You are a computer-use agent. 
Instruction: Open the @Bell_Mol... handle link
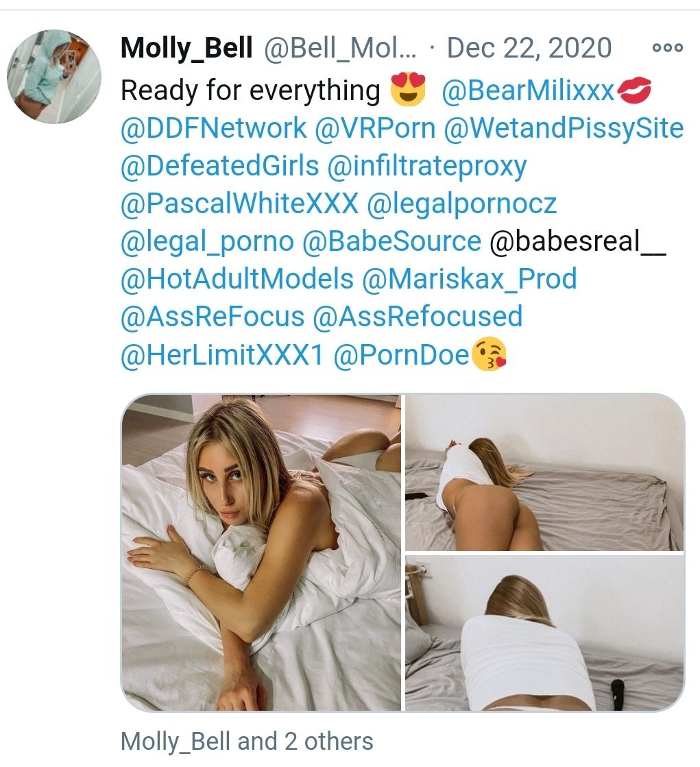click(x=341, y=48)
